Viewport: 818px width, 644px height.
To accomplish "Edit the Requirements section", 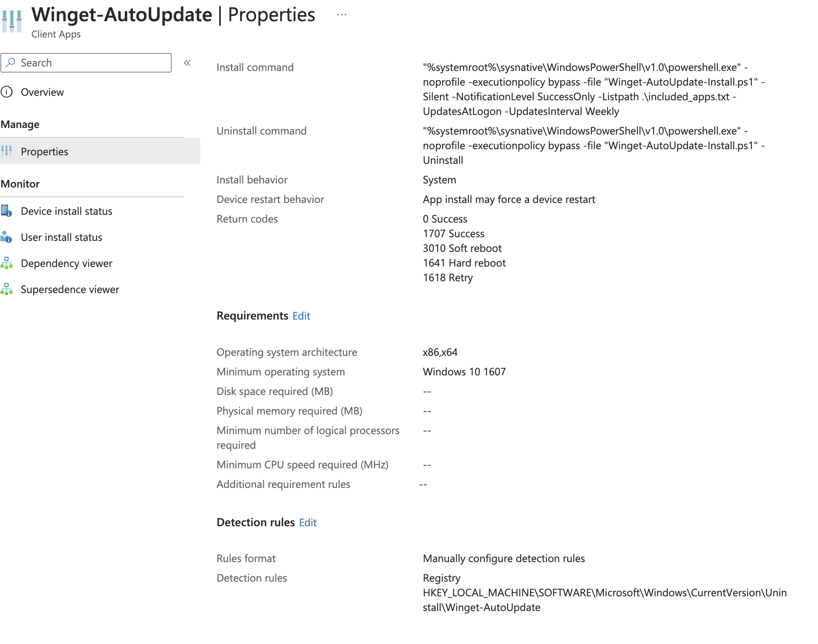I will point(301,316).
